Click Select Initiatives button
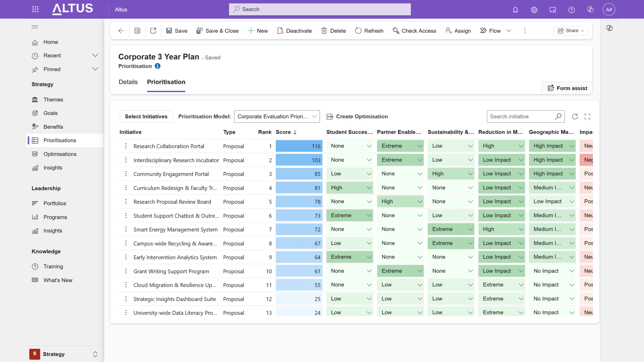The height and width of the screenshot is (362, 644). pos(146,116)
